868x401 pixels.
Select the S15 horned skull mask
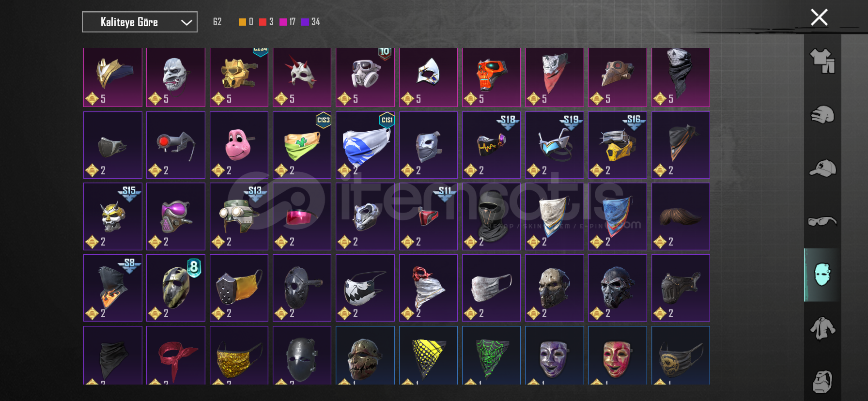click(x=113, y=216)
